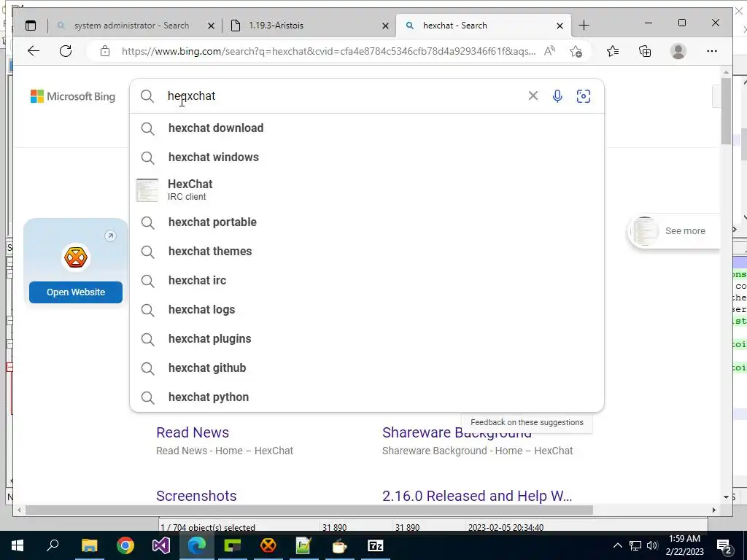The height and width of the screenshot is (560, 747).
Task: Open Windows Start menu
Action: (18, 545)
